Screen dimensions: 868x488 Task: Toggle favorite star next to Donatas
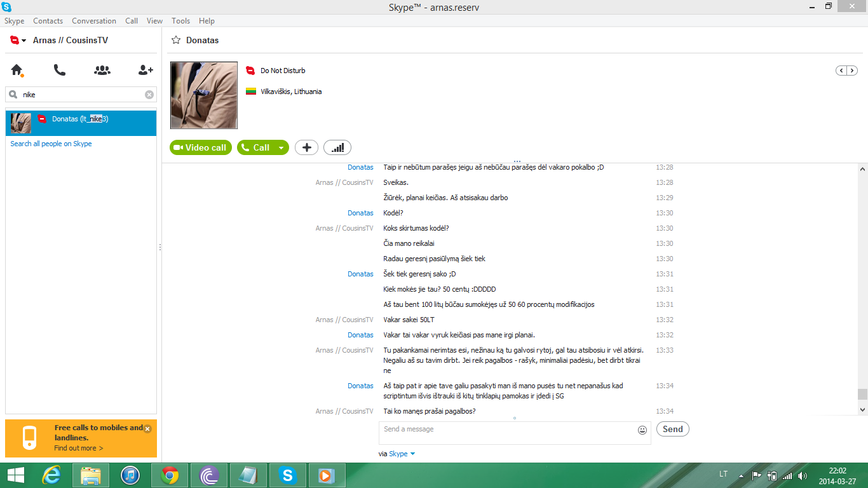pyautogui.click(x=176, y=40)
